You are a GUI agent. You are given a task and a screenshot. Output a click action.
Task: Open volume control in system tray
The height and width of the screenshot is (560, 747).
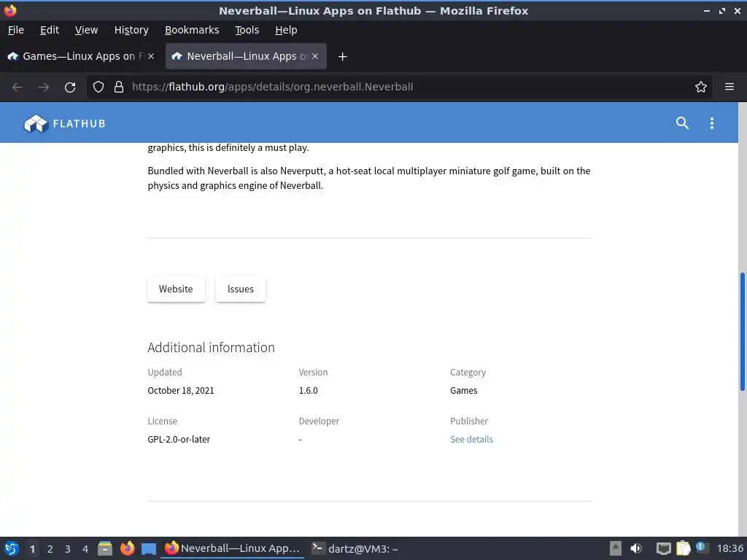(636, 548)
